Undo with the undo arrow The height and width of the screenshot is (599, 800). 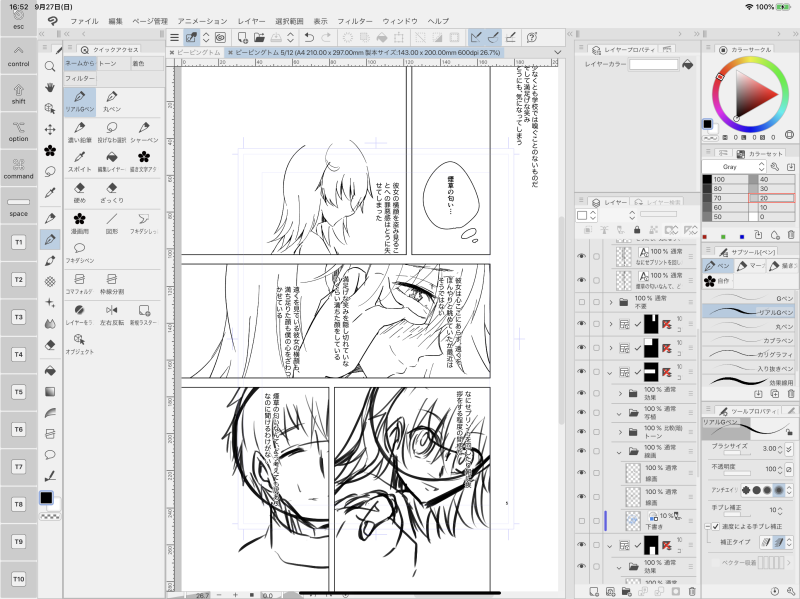(309, 37)
